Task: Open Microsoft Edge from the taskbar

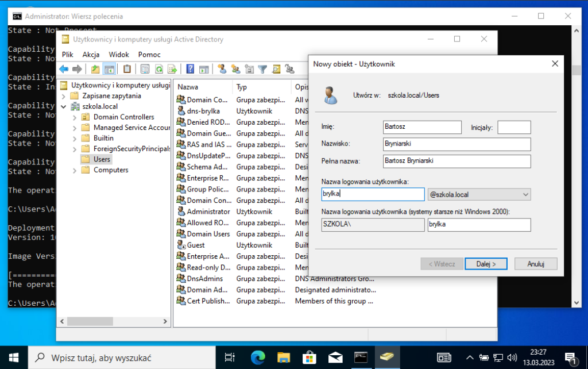Action: tap(258, 358)
